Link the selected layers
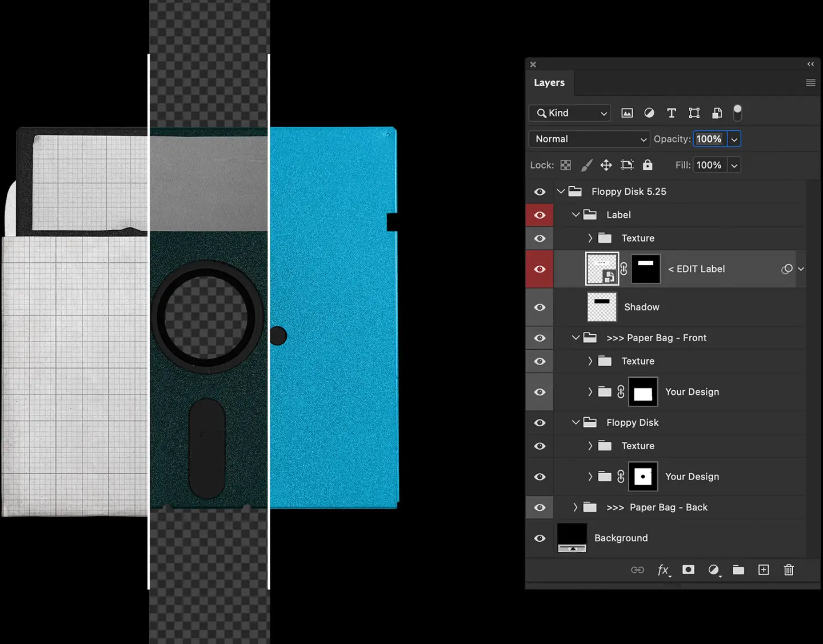The image size is (823, 644). pyautogui.click(x=637, y=570)
